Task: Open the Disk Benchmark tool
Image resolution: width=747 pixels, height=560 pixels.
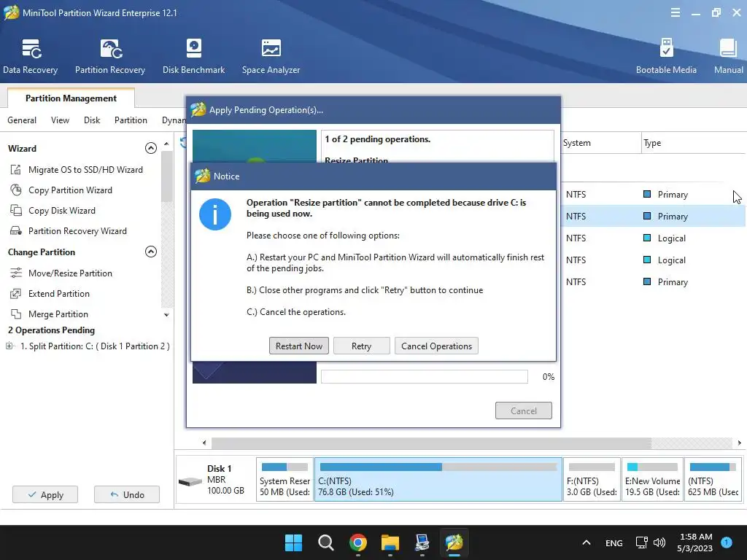Action: click(x=193, y=57)
